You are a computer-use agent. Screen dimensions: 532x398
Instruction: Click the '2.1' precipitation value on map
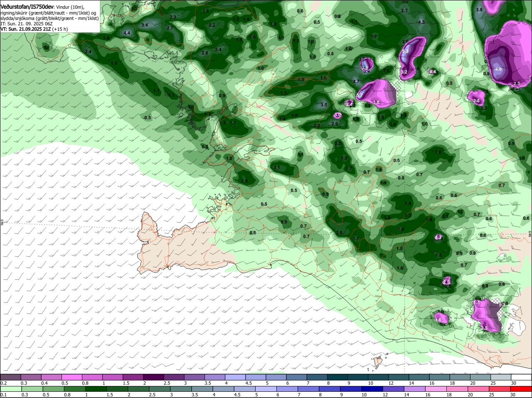[x=277, y=167]
